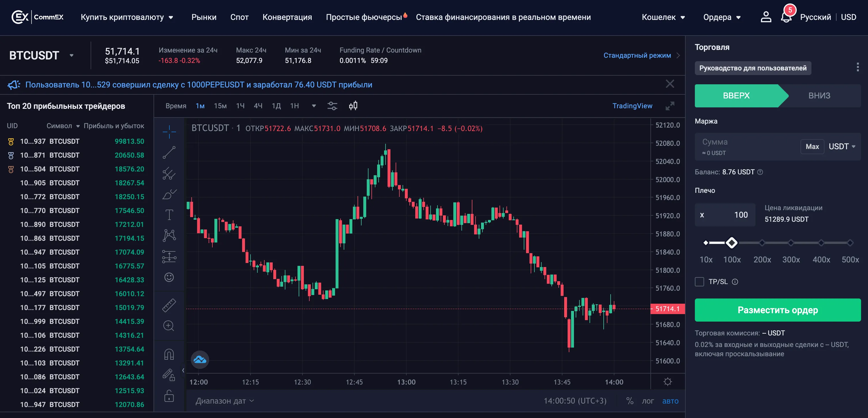Open chart indicator settings icon
868x418 pixels.
click(x=333, y=106)
